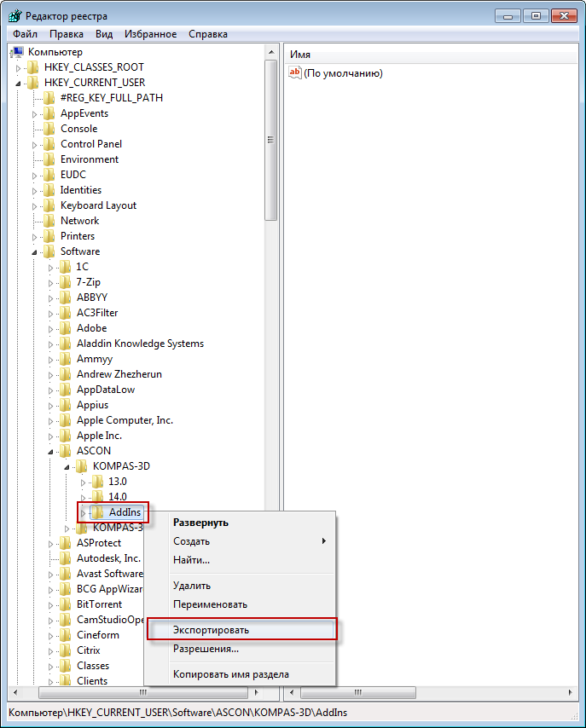Image resolution: width=586 pixels, height=728 pixels.
Task: Expand the Aladdin Knowledge Systems key
Action: 50,344
